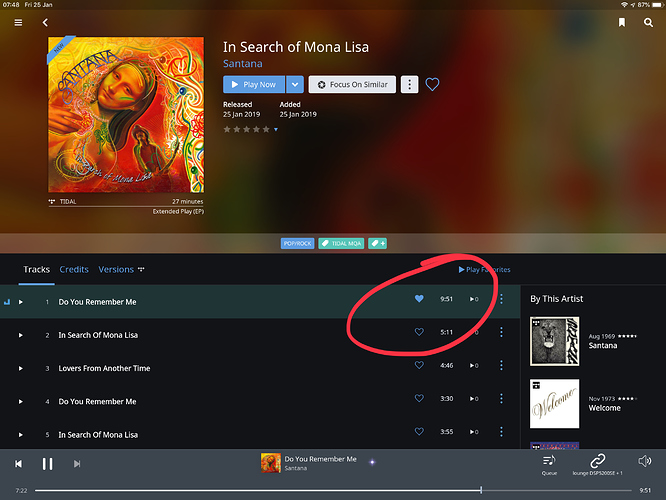Image resolution: width=666 pixels, height=500 pixels.
Task: Click play count icon on track 4
Action: [x=474, y=398]
